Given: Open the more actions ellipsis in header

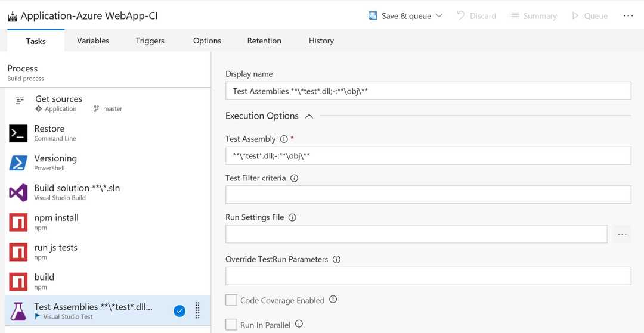Looking at the screenshot, I should coord(628,16).
